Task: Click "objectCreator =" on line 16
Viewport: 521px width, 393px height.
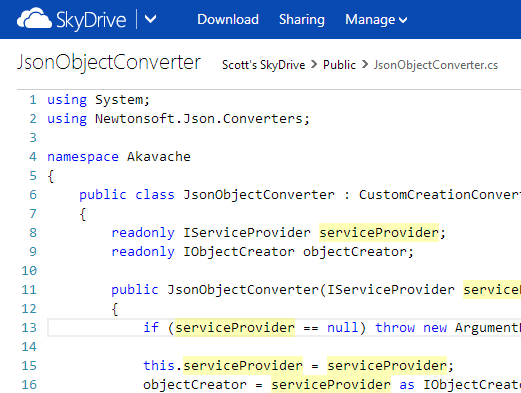Action: [203, 385]
